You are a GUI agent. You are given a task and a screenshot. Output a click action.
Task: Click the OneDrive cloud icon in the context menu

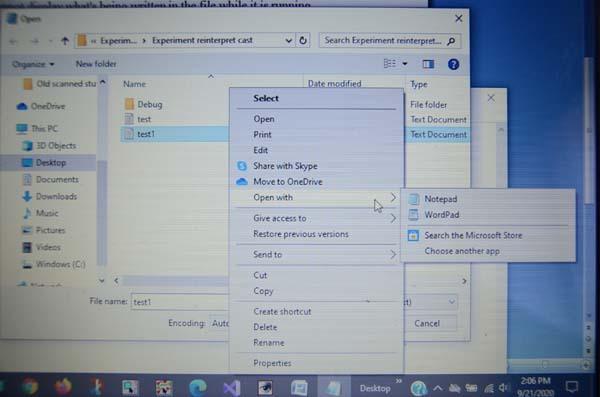pos(242,182)
